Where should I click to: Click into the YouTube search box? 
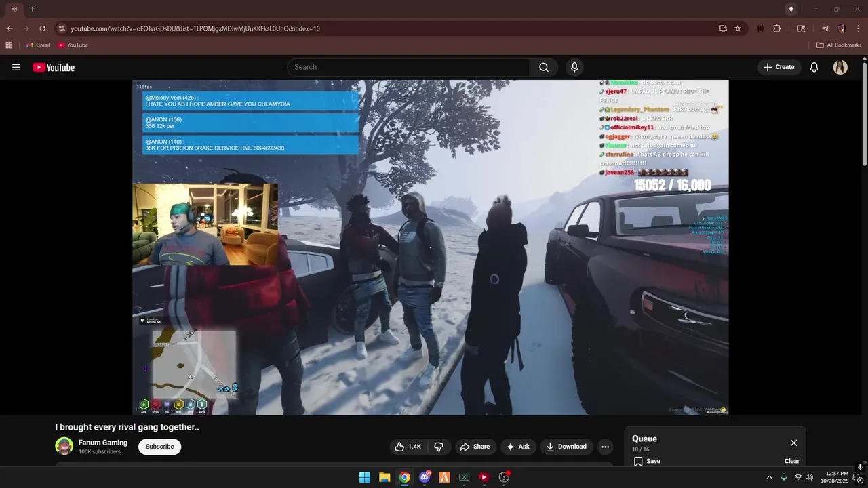tap(408, 67)
